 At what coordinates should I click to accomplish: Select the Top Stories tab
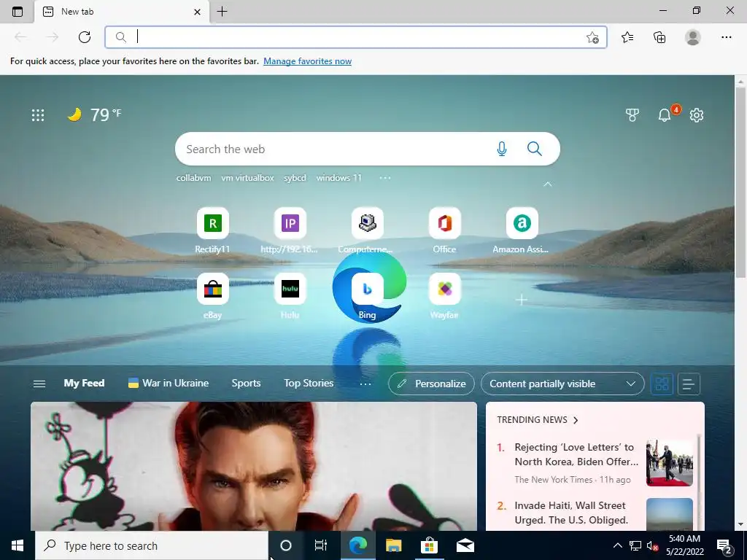pos(309,383)
